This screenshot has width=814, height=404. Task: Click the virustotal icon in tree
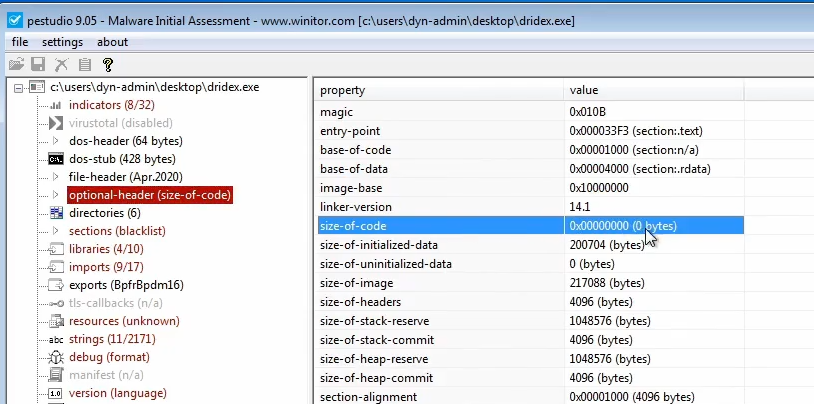56,123
